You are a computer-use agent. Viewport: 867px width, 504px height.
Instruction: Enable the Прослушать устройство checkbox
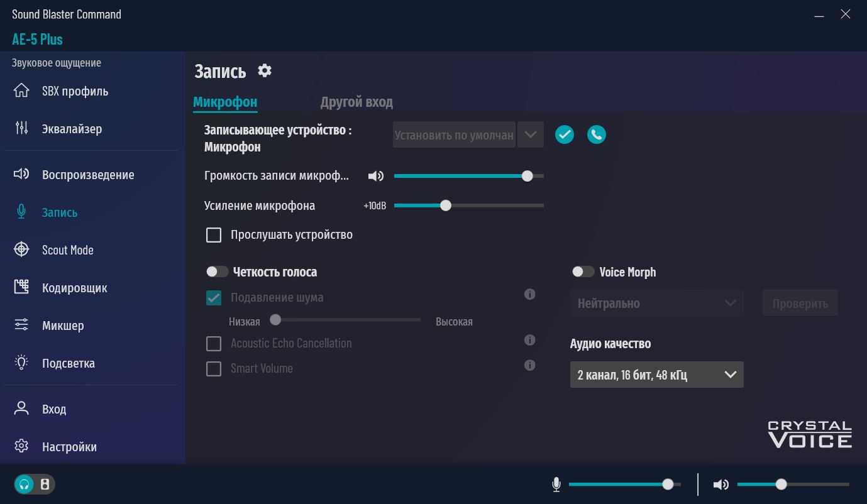pyautogui.click(x=214, y=235)
